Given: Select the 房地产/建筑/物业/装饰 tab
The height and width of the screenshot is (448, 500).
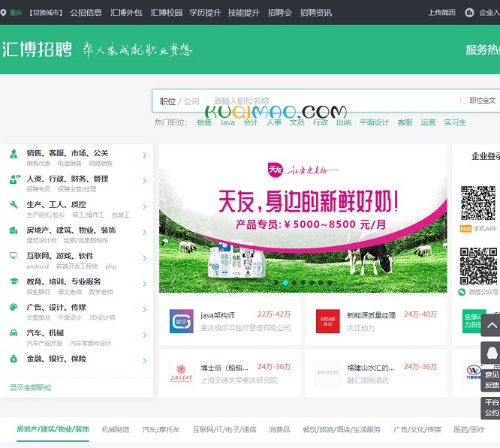Looking at the screenshot, I should point(53,429).
